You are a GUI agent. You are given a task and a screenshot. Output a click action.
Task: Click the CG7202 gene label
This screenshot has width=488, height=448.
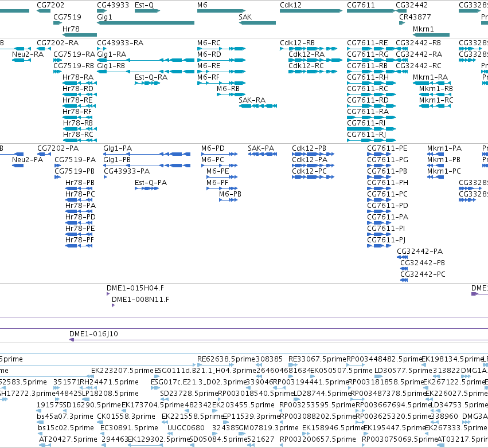pos(50,5)
